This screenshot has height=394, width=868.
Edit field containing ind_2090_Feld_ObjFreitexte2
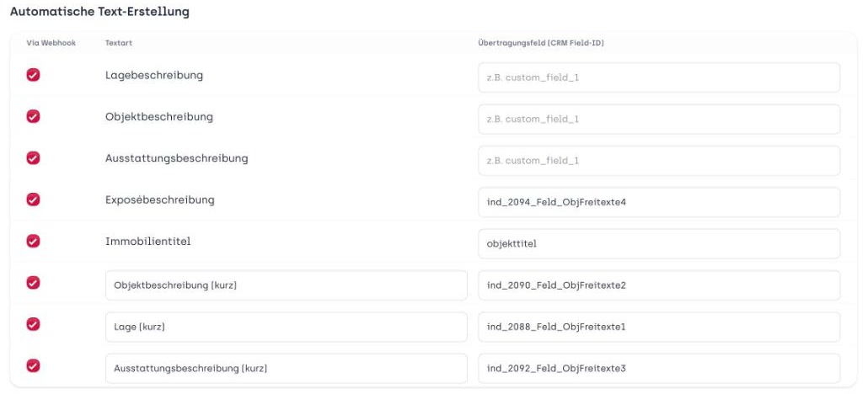click(659, 285)
